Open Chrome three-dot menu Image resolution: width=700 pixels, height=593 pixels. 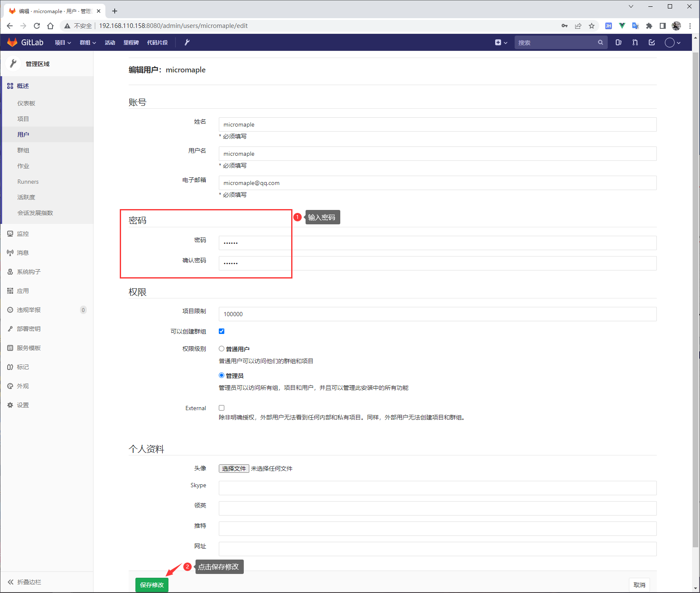(690, 26)
